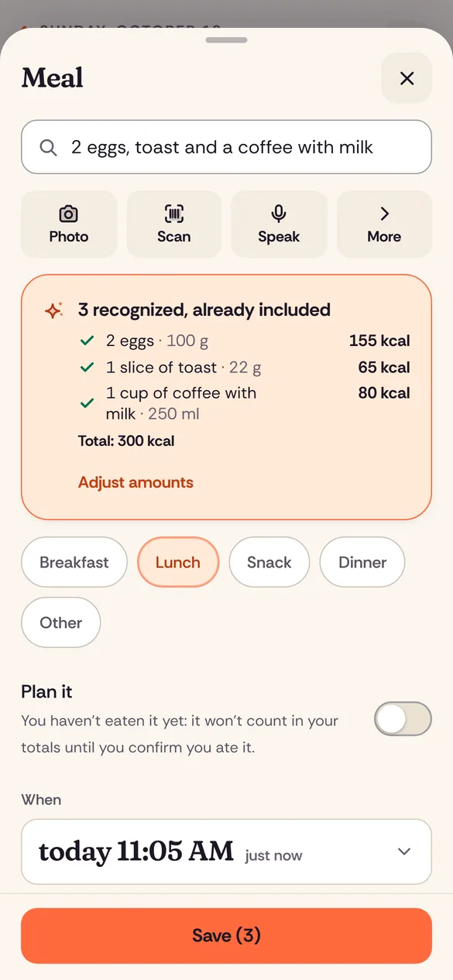Tap the Photo camera icon
This screenshot has height=980, width=453.
pyautogui.click(x=69, y=214)
